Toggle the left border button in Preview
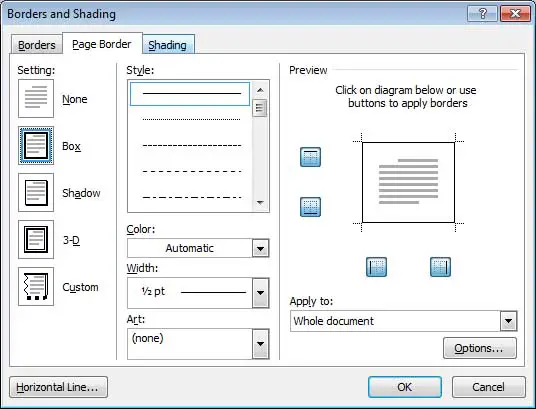536x409 pixels. [x=376, y=267]
